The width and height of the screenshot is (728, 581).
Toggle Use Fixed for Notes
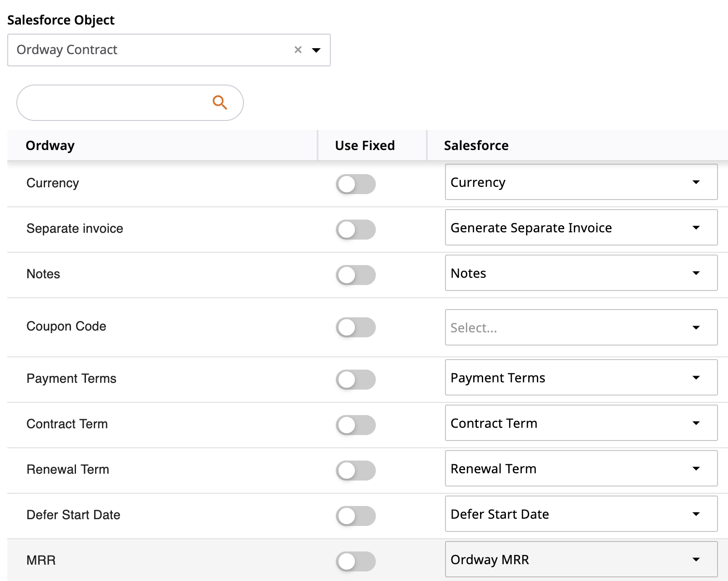[x=356, y=275]
